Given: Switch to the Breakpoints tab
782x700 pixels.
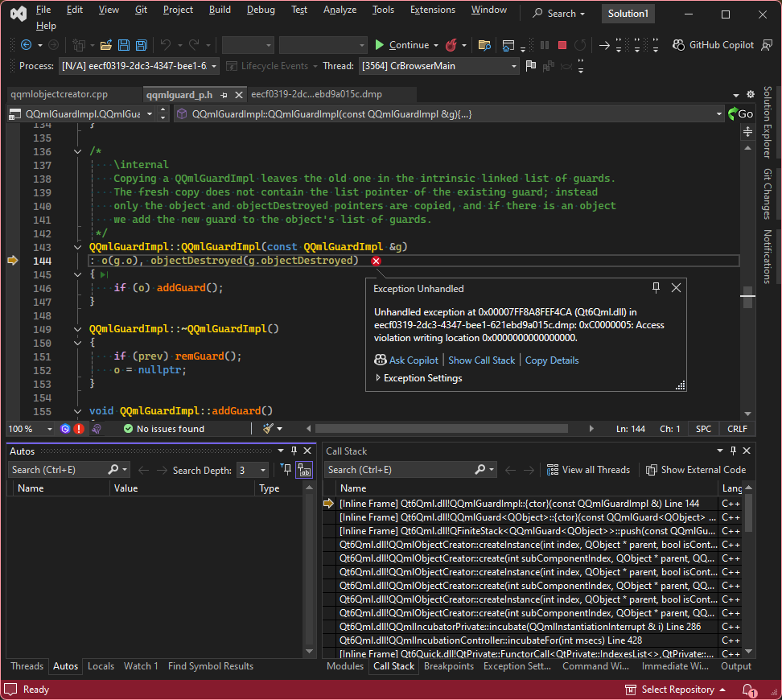Looking at the screenshot, I should (x=449, y=666).
